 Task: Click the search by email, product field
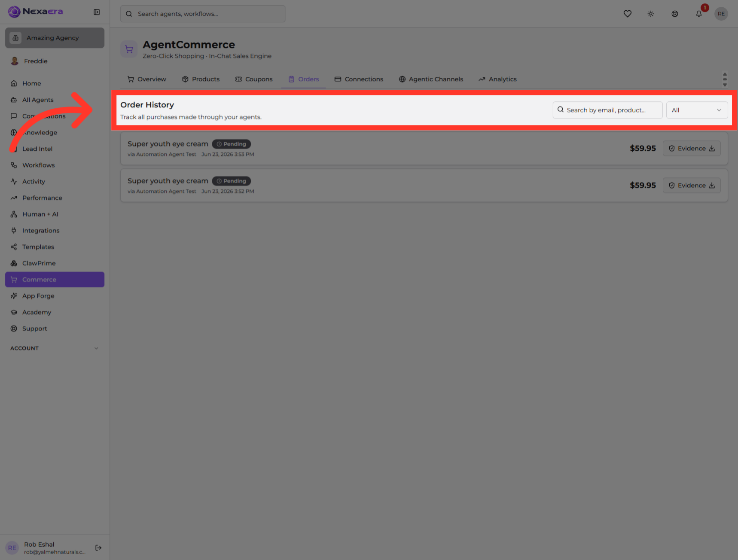607,110
